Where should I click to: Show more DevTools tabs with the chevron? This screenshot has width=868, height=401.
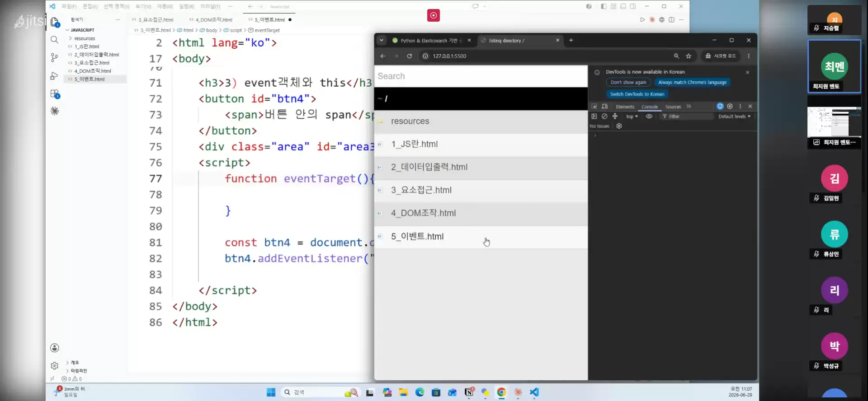coord(689,107)
